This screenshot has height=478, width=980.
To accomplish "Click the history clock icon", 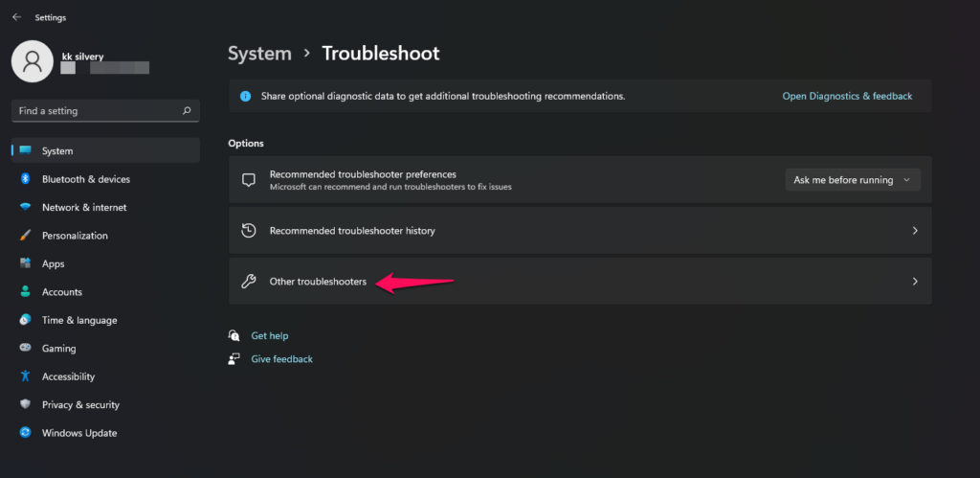I will click(x=248, y=230).
